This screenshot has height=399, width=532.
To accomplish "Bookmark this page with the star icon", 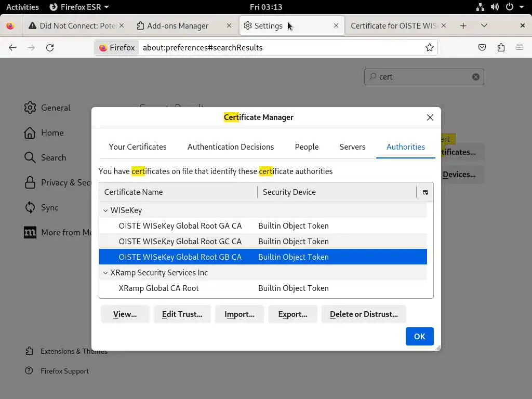I will [x=429, y=47].
